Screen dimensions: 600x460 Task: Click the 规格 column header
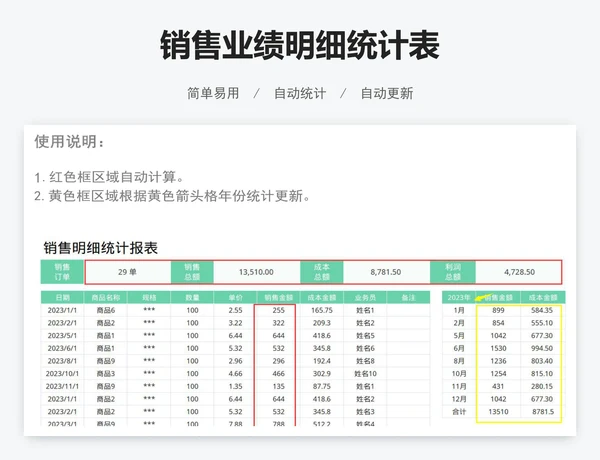pos(149,297)
